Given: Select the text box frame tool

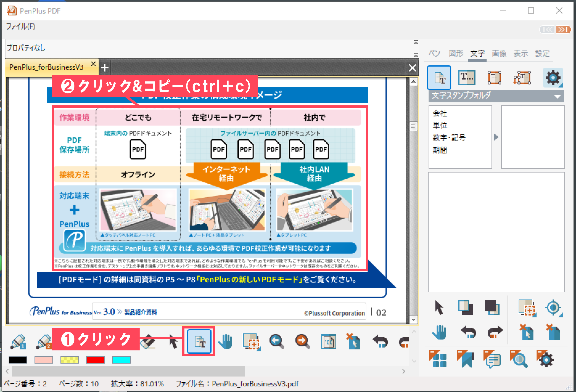Looking at the screenshot, I should [x=494, y=78].
